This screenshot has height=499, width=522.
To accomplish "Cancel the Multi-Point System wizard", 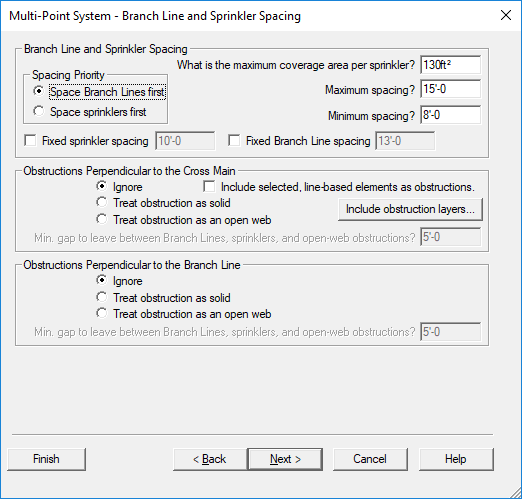I will click(x=370, y=459).
